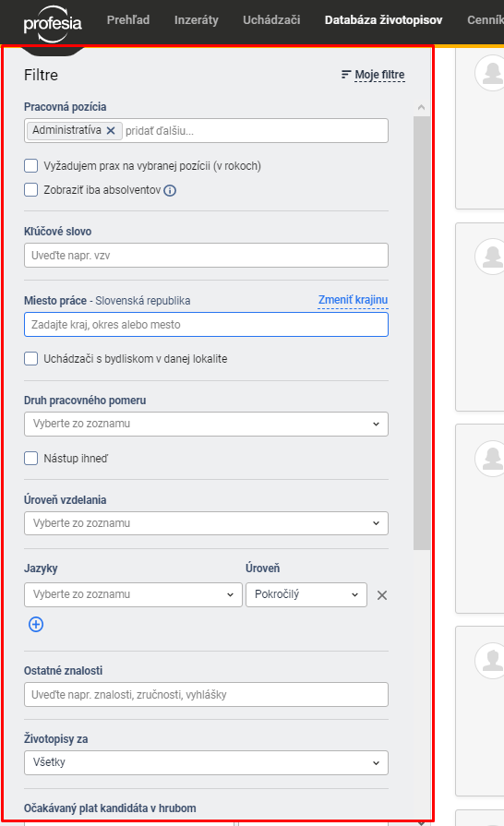Image resolution: width=504 pixels, height=826 pixels.
Task: Click the info icon next to absolventov
Action: point(170,191)
